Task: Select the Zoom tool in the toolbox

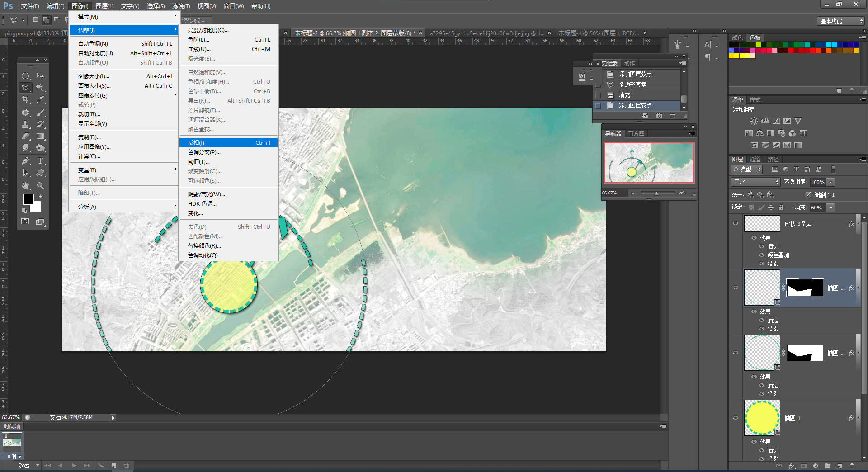Action: click(x=40, y=186)
